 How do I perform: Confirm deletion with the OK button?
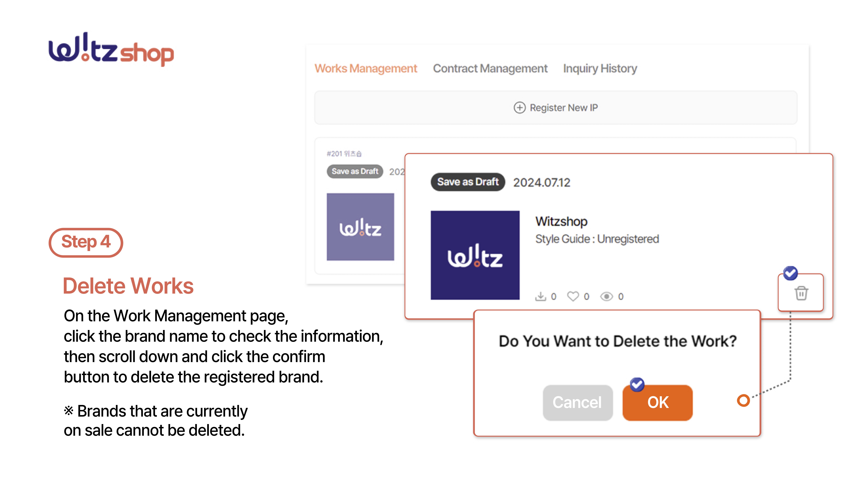coord(657,402)
